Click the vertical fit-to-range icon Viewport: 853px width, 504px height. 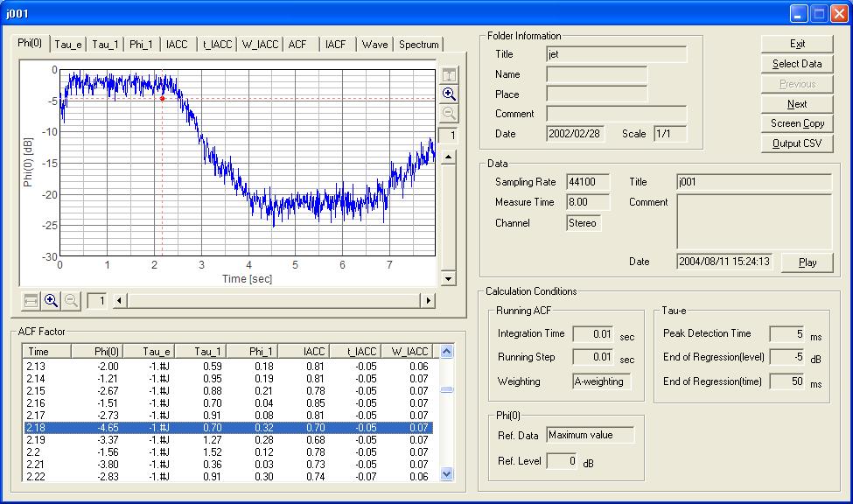point(449,75)
